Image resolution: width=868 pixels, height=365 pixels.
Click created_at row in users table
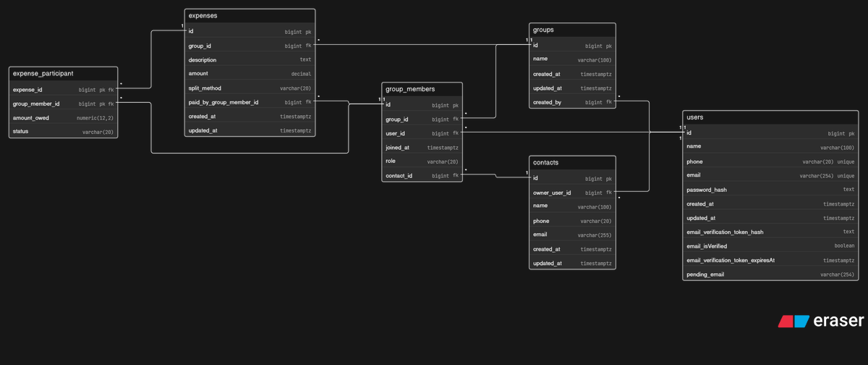click(770, 204)
